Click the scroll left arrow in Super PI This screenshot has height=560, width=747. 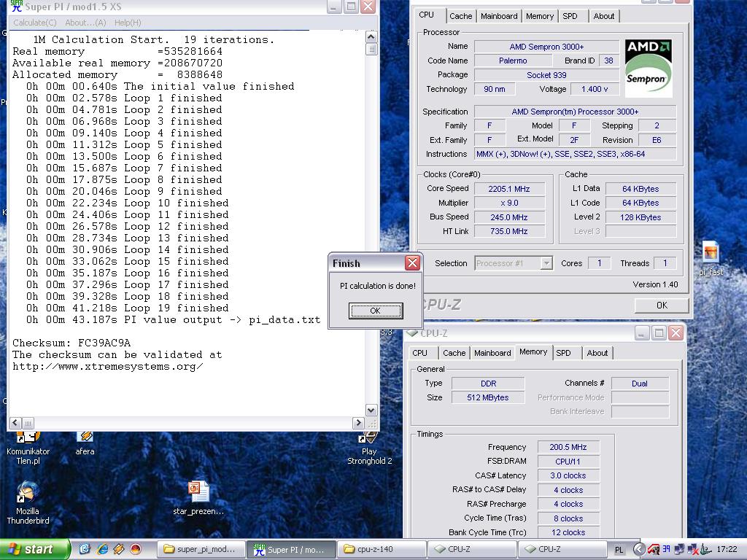tap(15, 423)
